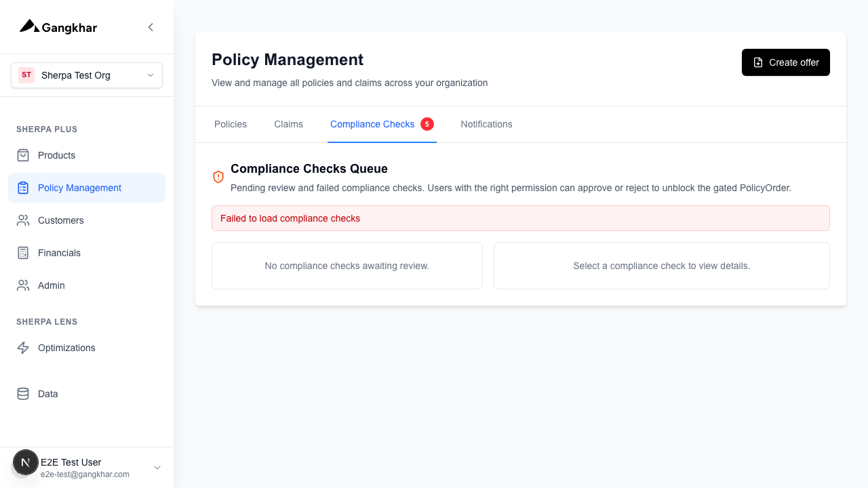Click 'Select a compliance check to view details.'
868x488 pixels.
(662, 266)
